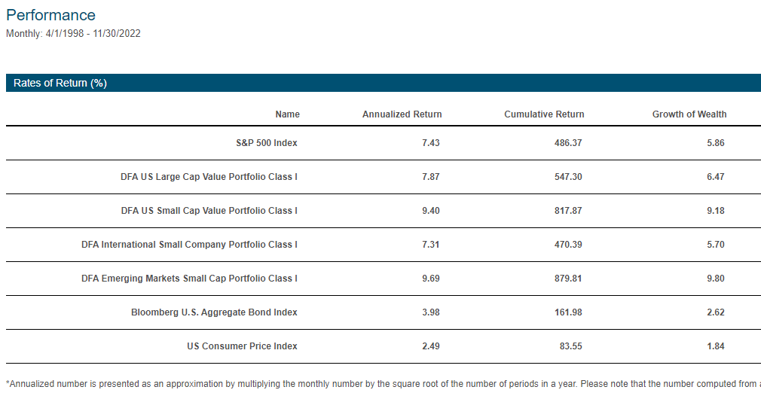Click DFA US Large Cap Value Portfolio row

click(383, 177)
